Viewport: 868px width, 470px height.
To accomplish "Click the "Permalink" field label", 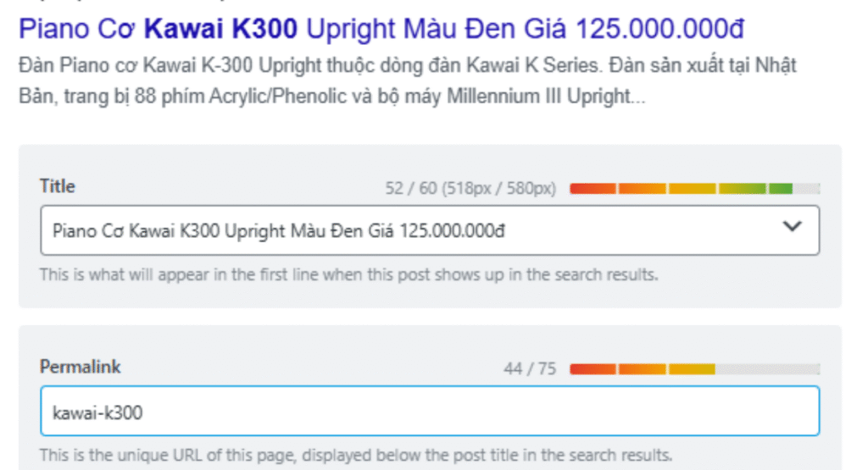I will point(81,367).
